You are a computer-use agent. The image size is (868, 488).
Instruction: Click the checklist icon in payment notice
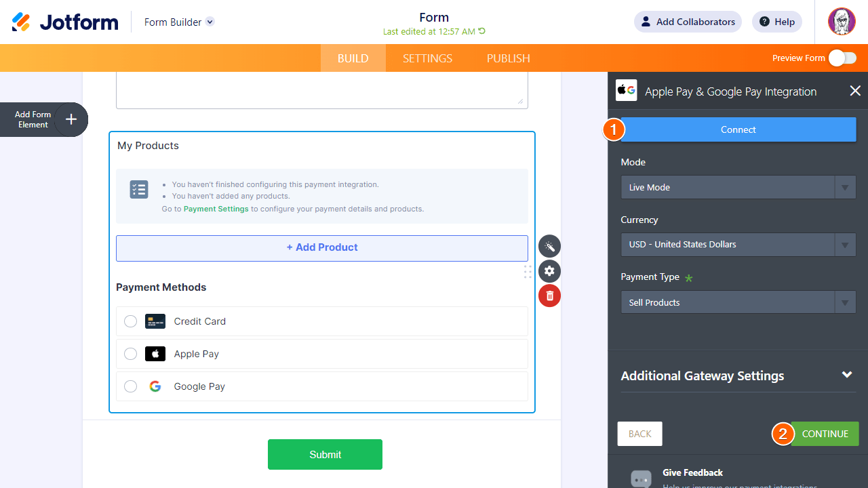[x=139, y=190]
